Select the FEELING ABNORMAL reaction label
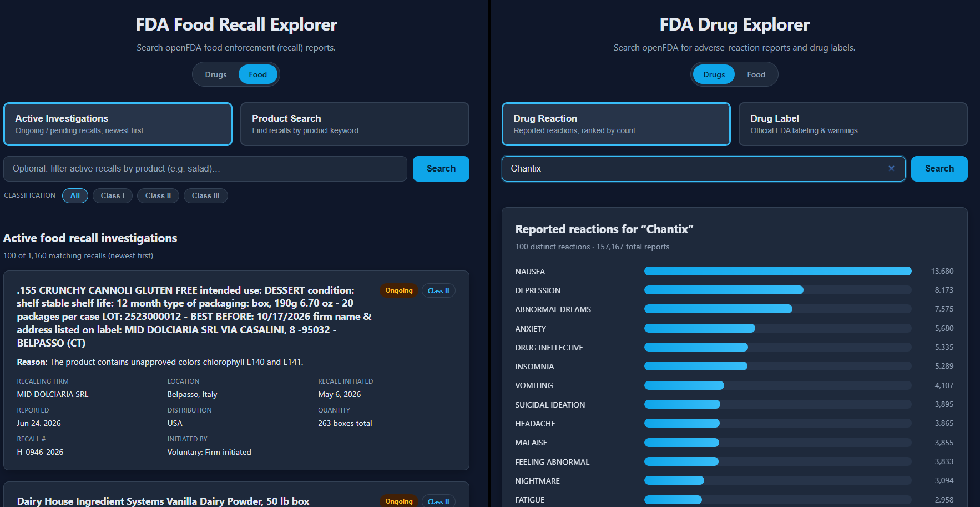Viewport: 980px width, 507px height. [552, 462]
